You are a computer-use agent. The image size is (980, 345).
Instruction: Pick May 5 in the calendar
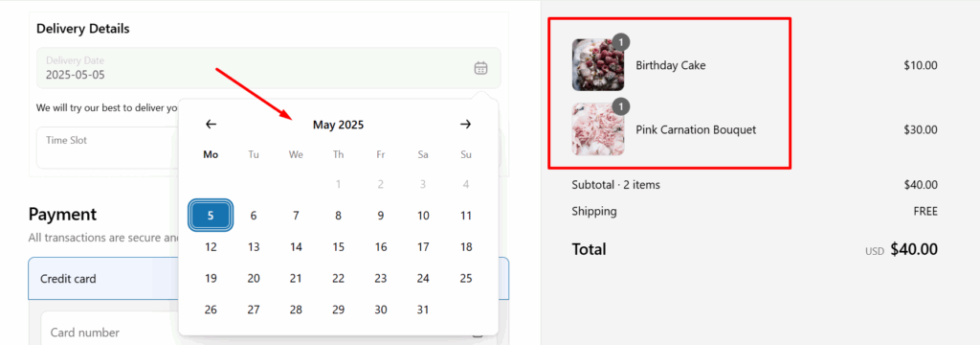tap(212, 216)
